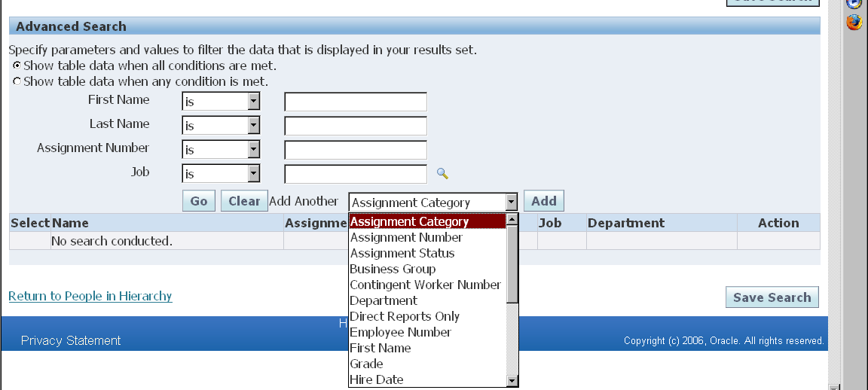Open Windows Media Player icon

(x=854, y=3)
